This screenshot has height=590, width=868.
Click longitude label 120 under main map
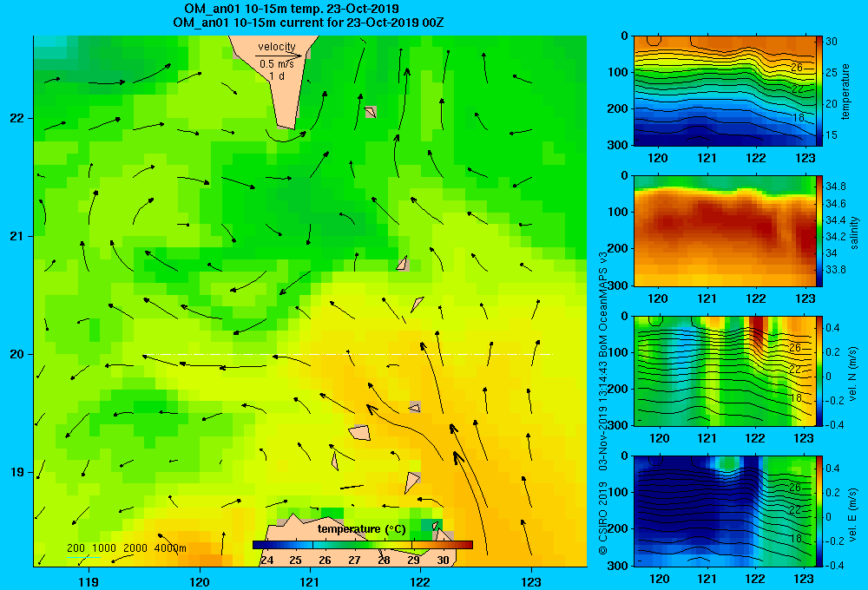(200, 581)
